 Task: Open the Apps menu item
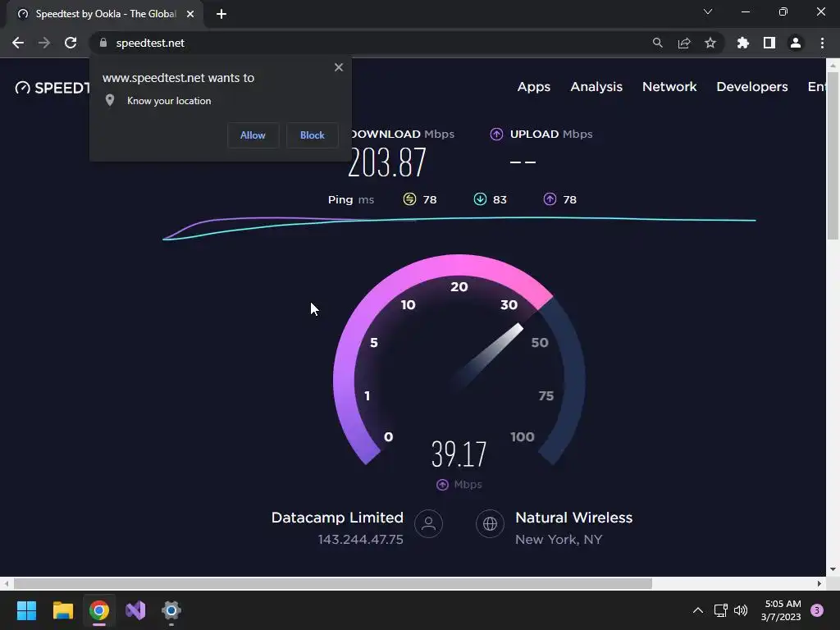point(533,87)
